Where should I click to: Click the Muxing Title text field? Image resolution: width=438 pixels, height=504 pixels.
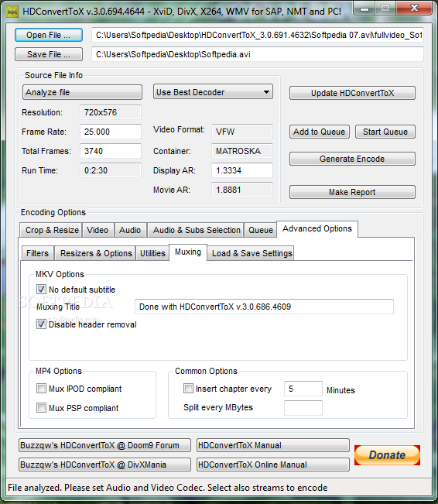[x=264, y=307]
